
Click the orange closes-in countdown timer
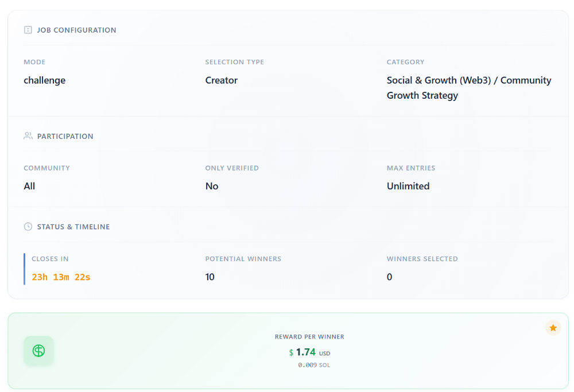tap(61, 277)
